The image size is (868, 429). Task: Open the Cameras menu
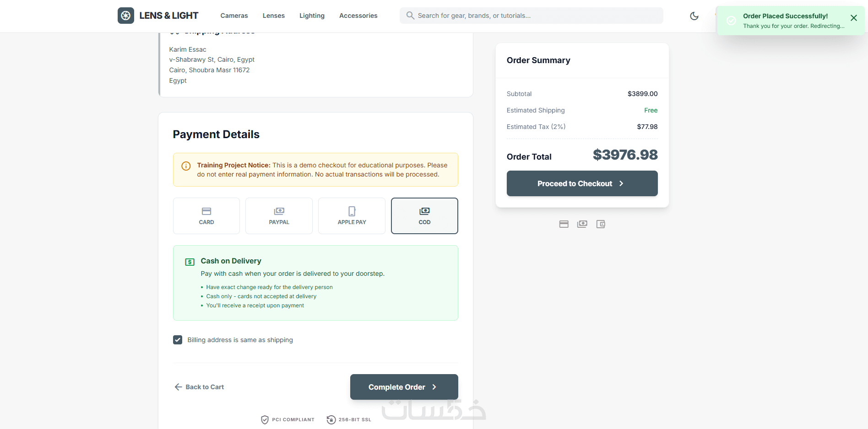point(234,16)
